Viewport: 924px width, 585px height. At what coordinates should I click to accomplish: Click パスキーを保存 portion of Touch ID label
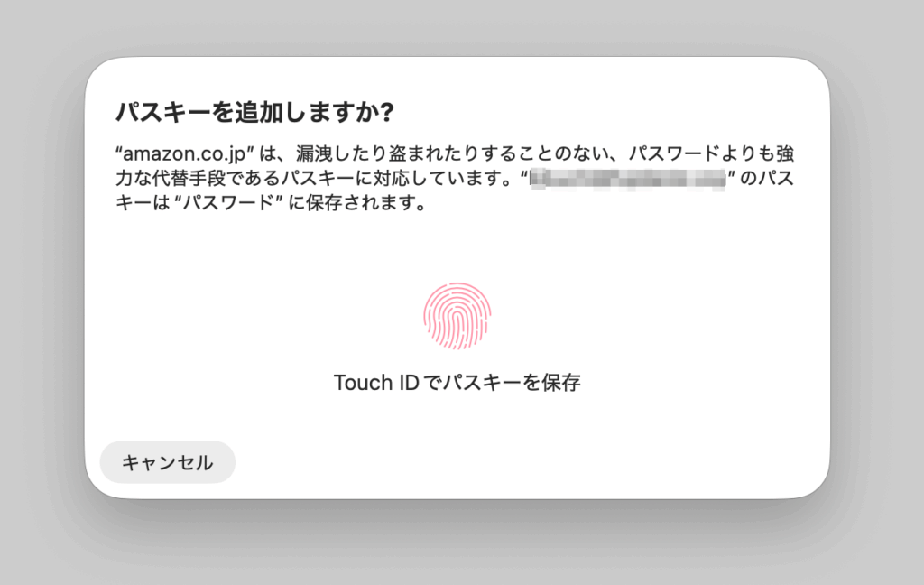click(512, 383)
